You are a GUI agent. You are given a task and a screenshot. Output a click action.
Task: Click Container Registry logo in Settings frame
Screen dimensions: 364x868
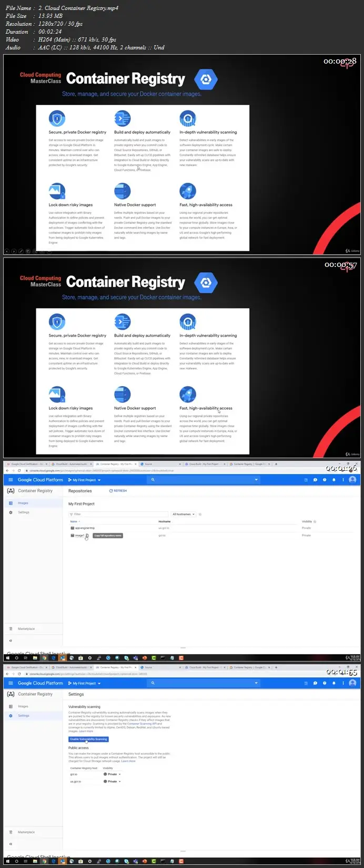[11, 694]
